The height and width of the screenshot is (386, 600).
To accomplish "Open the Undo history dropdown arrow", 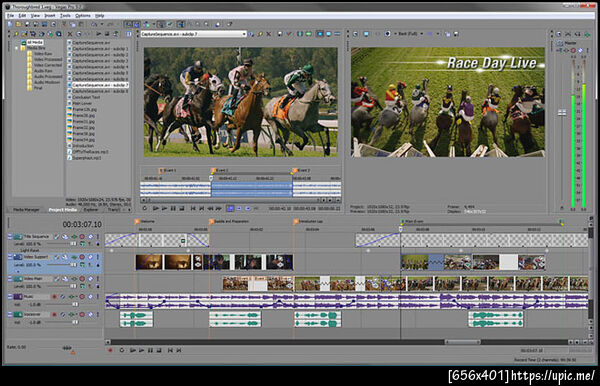I will point(102,24).
